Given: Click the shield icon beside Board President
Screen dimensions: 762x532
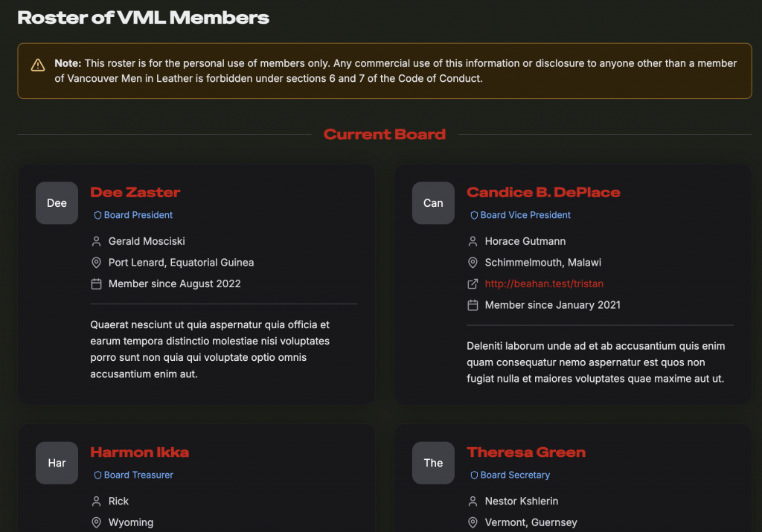Looking at the screenshot, I should 97,215.
